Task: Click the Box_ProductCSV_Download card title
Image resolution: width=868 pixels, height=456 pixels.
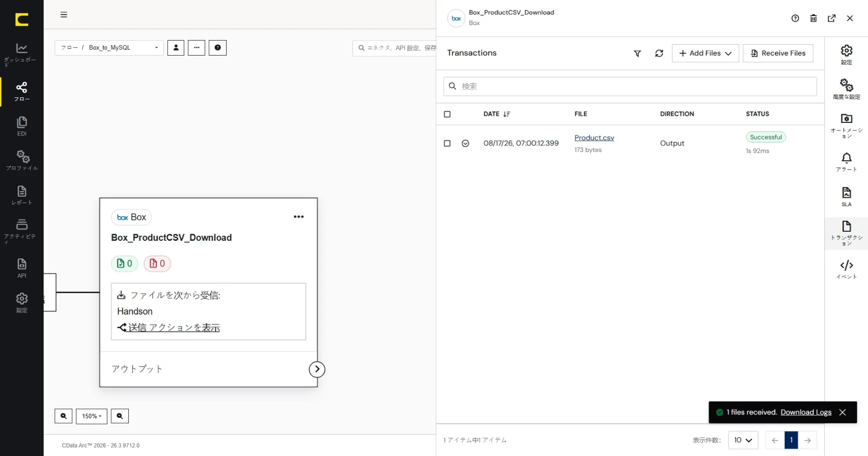Action: coord(171,238)
